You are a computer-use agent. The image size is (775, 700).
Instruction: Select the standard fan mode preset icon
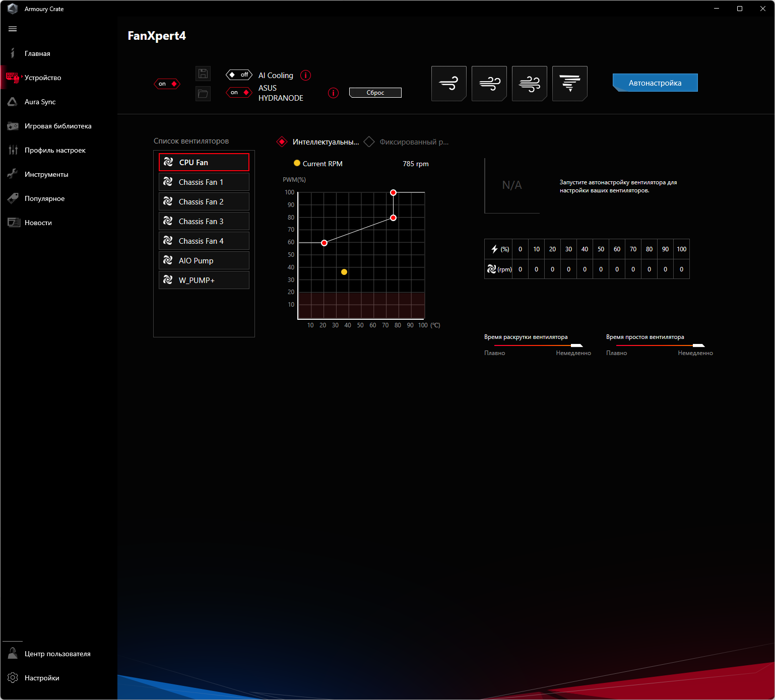[489, 84]
